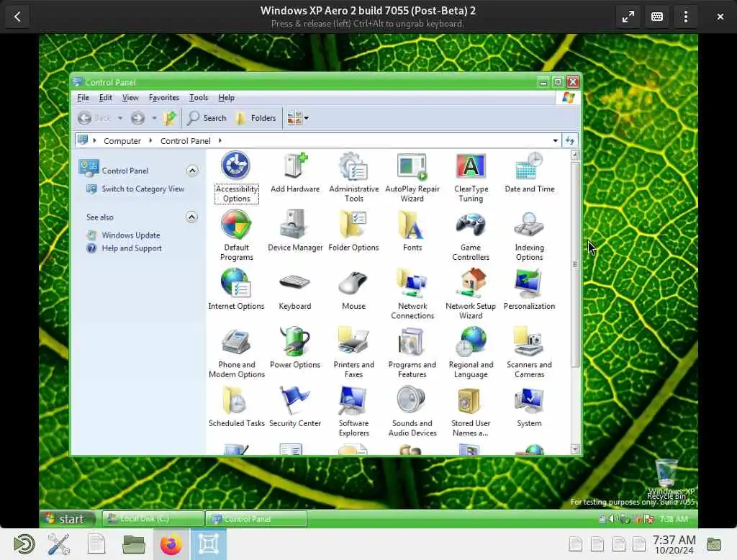Collapse the See also sidebar section
Image resolution: width=737 pixels, height=560 pixels.
tap(191, 217)
